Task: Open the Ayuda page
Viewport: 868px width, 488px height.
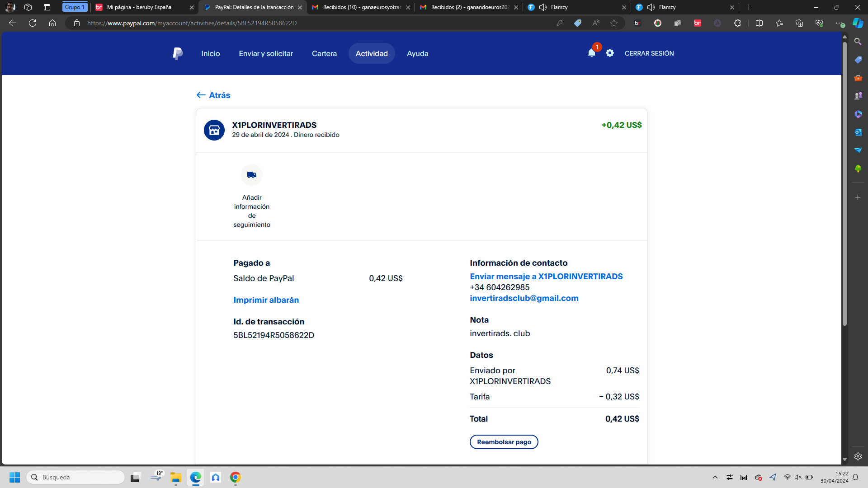Action: [x=417, y=53]
